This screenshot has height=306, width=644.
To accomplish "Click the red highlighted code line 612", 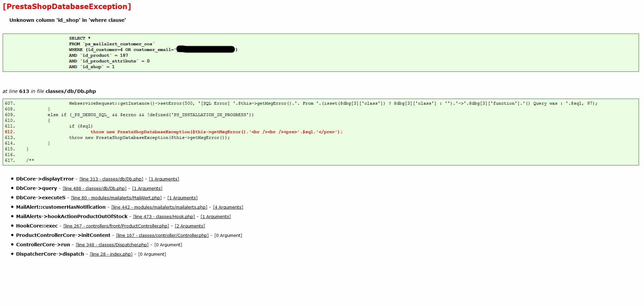I will 217,132.
